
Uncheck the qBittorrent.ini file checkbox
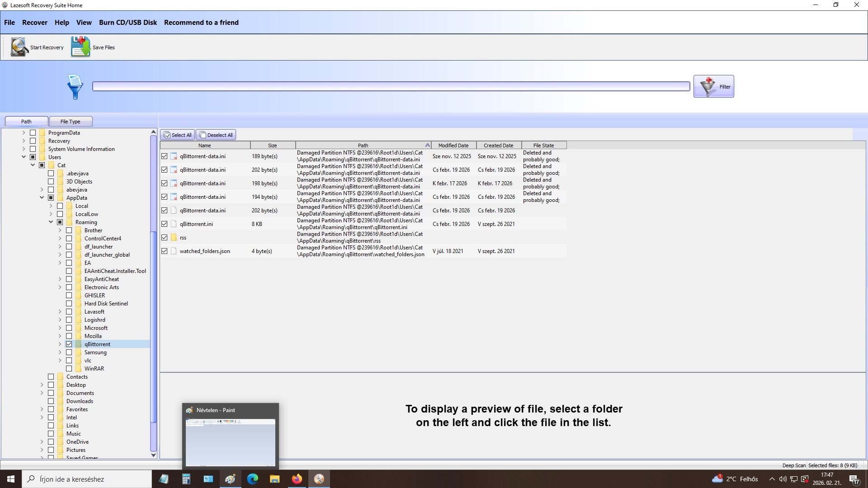pos(165,224)
